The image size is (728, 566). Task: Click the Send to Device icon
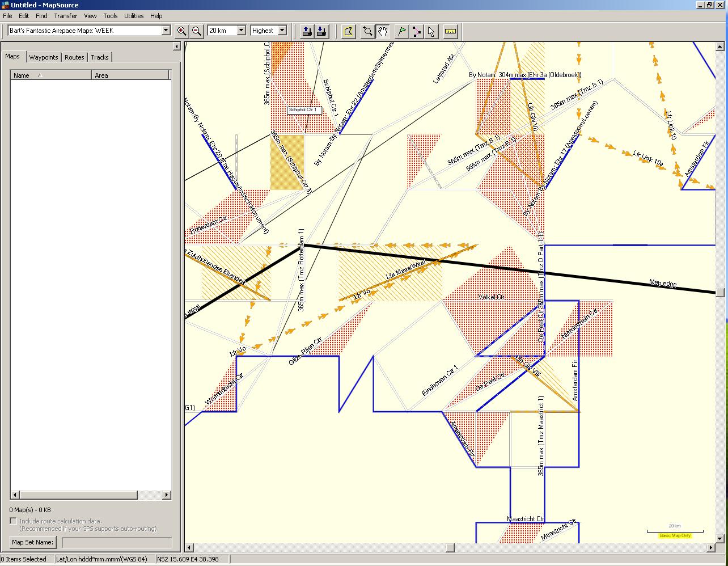pos(307,31)
